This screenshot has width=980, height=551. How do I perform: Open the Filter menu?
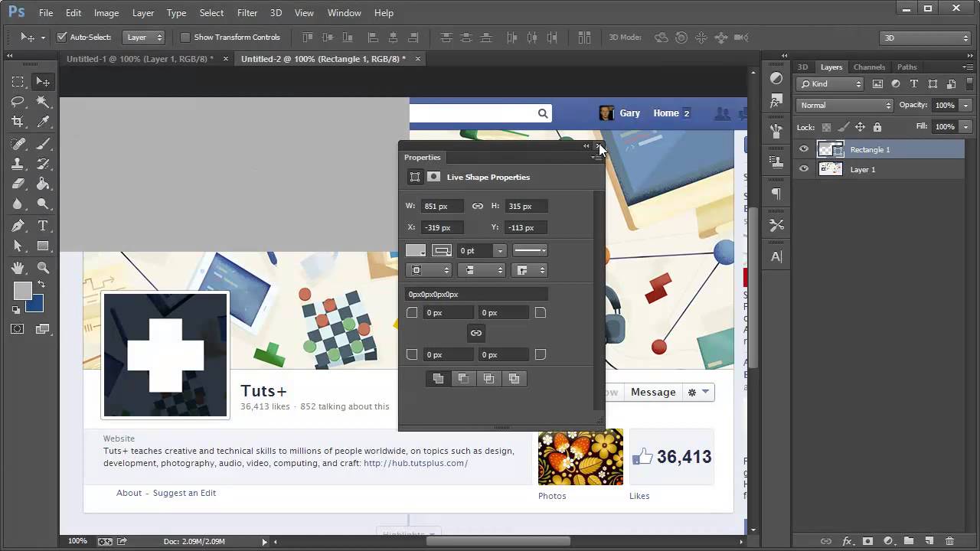[247, 13]
